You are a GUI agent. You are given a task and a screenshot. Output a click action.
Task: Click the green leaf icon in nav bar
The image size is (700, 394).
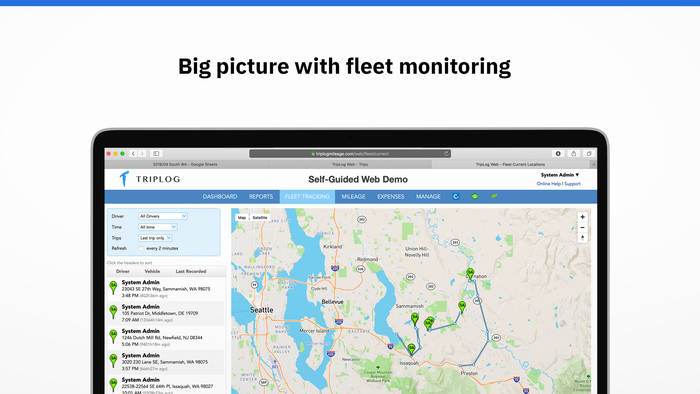pos(494,196)
